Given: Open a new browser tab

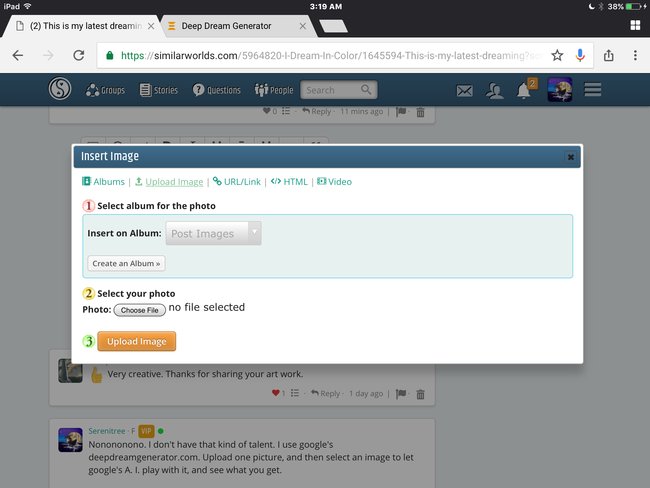Looking at the screenshot, I should [333, 26].
